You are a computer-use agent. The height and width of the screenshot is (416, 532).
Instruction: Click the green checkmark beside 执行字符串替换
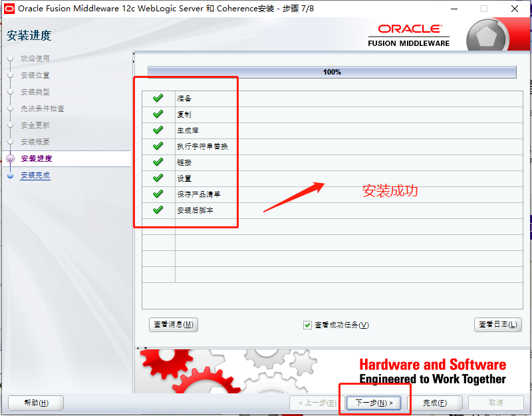tap(158, 146)
